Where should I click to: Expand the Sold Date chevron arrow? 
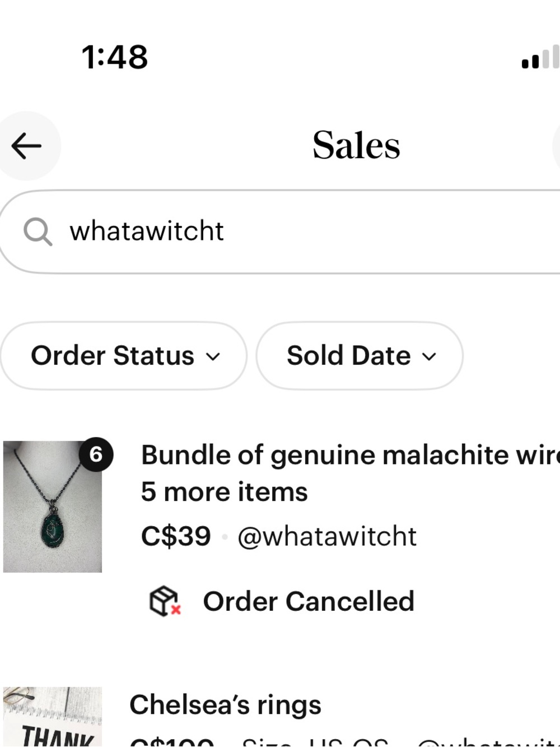click(x=429, y=356)
